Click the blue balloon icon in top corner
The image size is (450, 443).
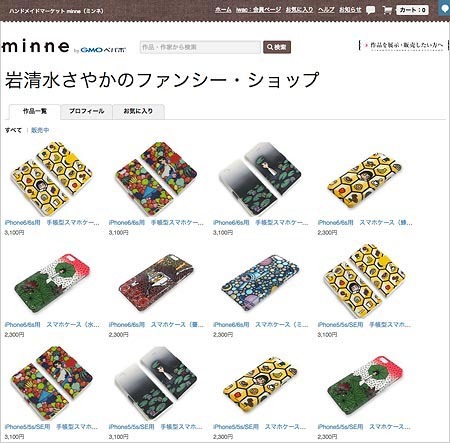pos(445,9)
